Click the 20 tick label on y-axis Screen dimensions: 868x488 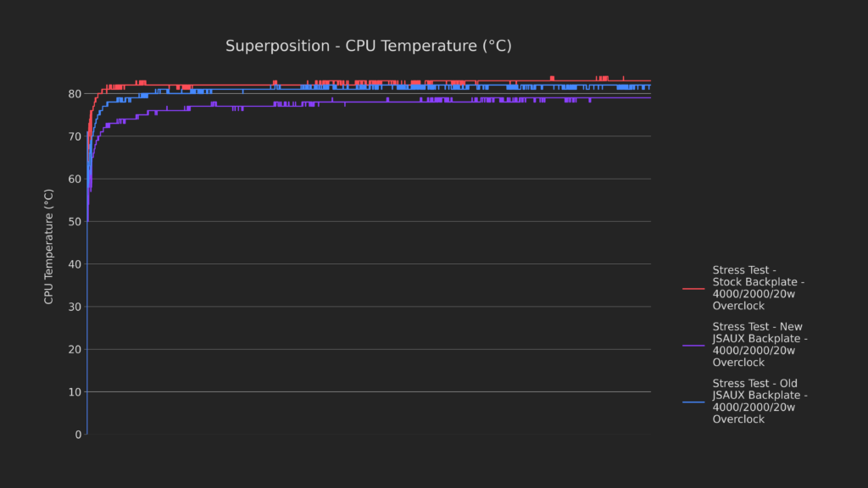click(75, 350)
